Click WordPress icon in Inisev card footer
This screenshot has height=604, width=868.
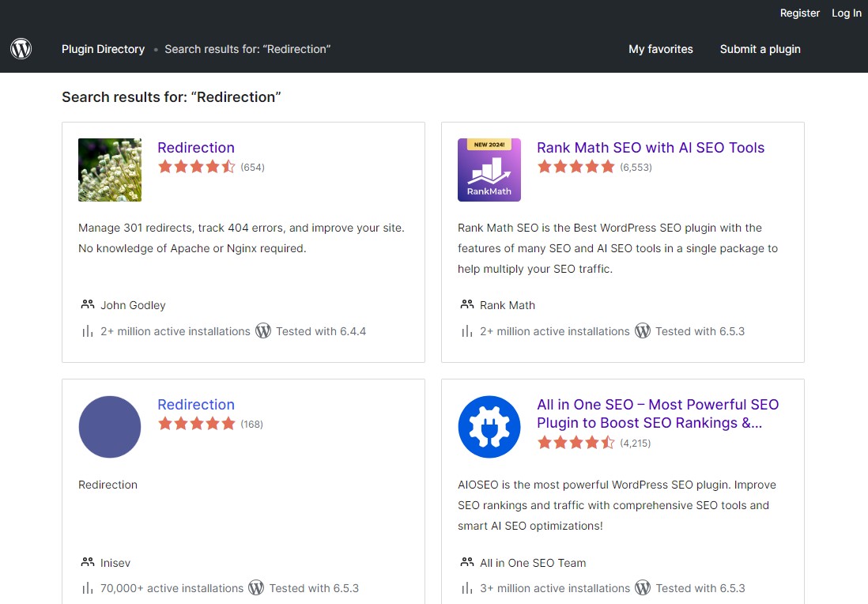(256, 588)
